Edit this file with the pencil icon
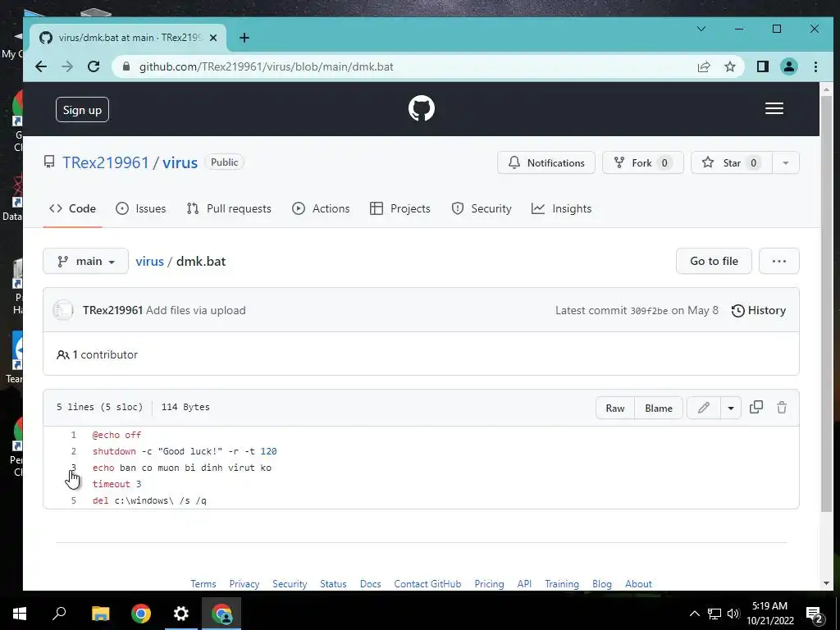This screenshot has height=630, width=840. pyautogui.click(x=703, y=408)
